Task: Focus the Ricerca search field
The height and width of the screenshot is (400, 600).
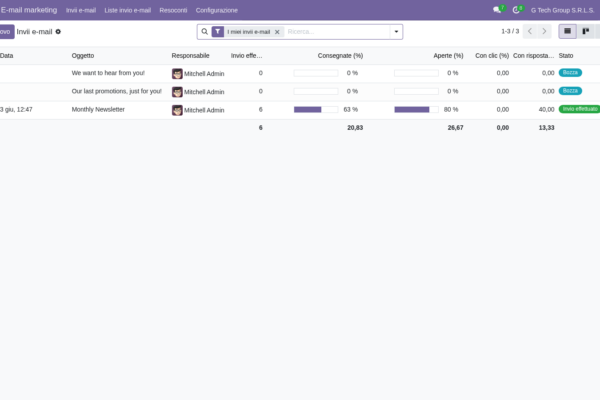Action: [x=337, y=32]
